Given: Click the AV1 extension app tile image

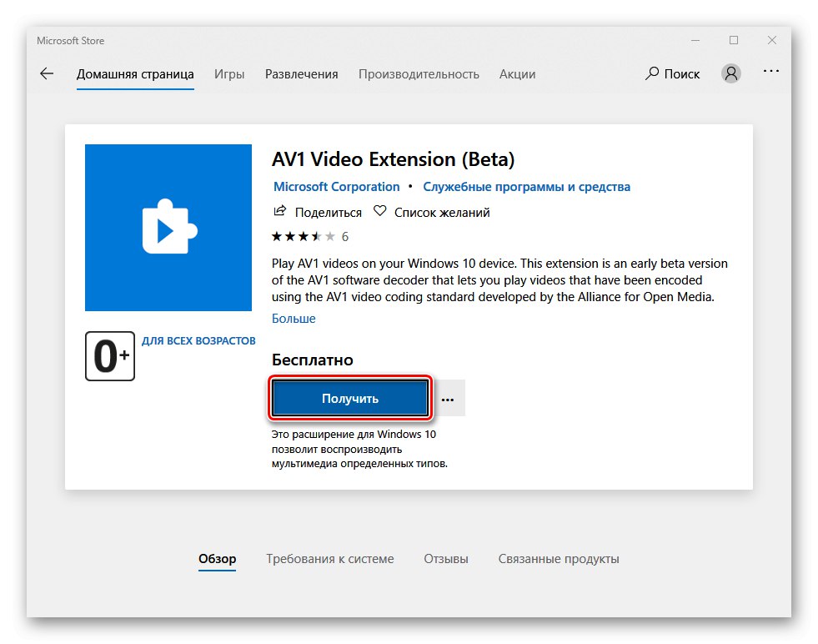Looking at the screenshot, I should click(x=168, y=228).
